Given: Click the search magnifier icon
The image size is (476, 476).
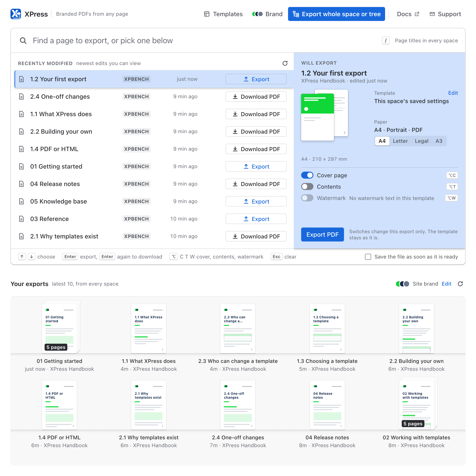Looking at the screenshot, I should (x=23, y=41).
